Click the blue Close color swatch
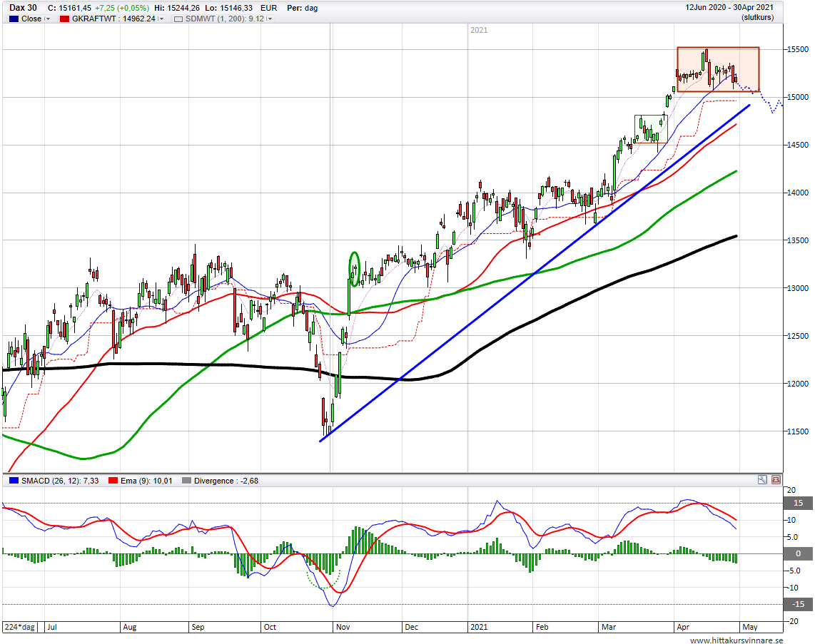This screenshot has height=644, width=815. coord(14,19)
